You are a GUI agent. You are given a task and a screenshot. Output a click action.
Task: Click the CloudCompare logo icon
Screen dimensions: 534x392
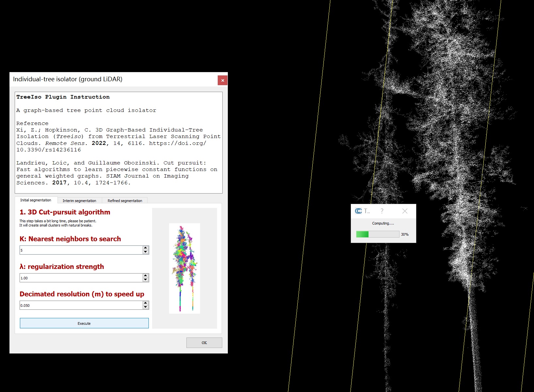358,211
